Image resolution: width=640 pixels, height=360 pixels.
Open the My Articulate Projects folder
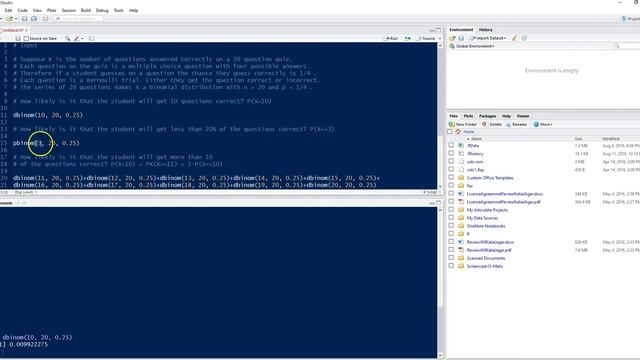pyautogui.click(x=487, y=210)
